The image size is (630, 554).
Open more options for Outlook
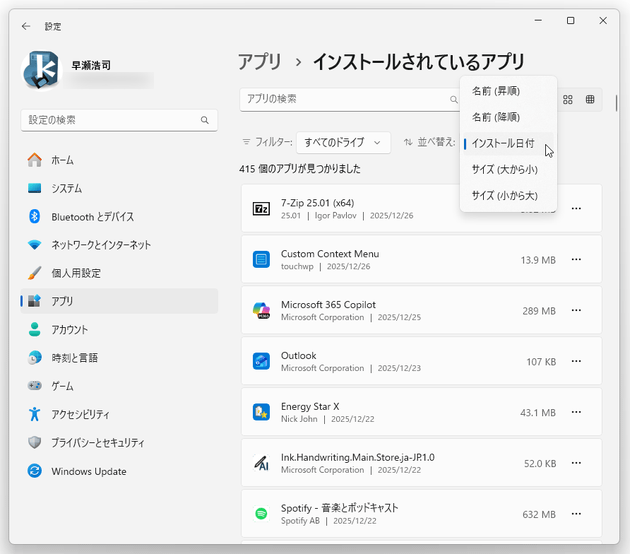(x=576, y=361)
